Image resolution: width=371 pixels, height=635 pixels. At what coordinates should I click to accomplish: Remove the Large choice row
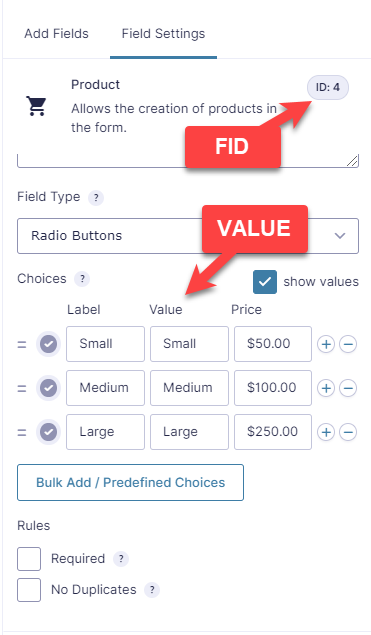pyautogui.click(x=348, y=432)
